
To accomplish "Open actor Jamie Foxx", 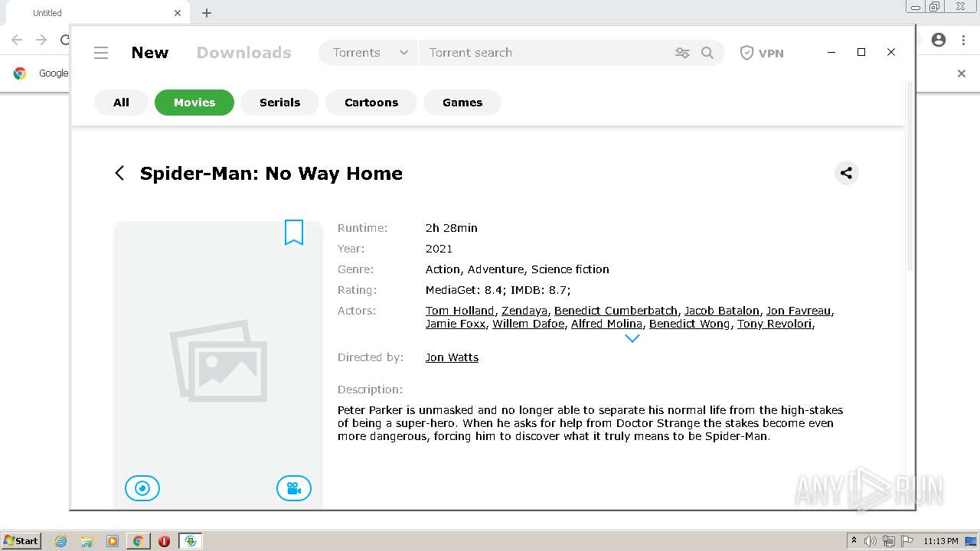I will click(456, 324).
